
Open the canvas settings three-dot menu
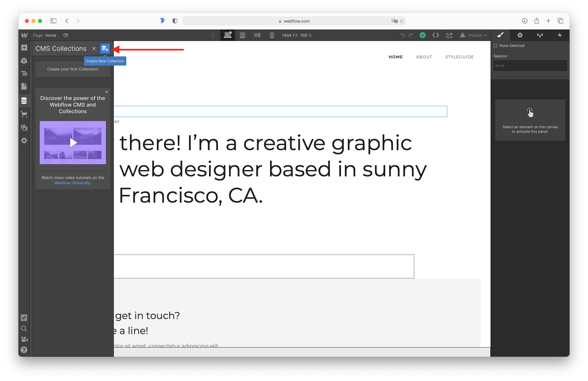point(213,35)
